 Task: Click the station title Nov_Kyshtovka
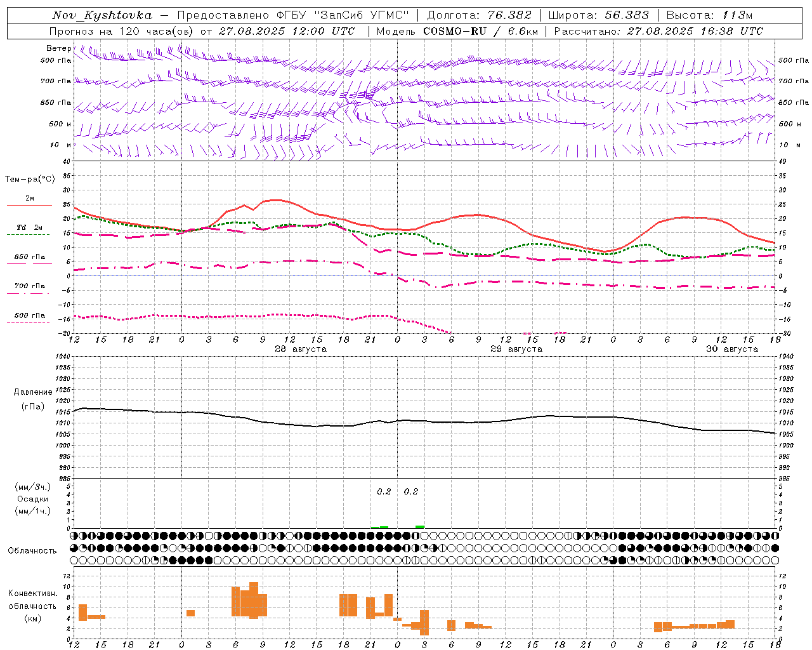[x=102, y=15]
